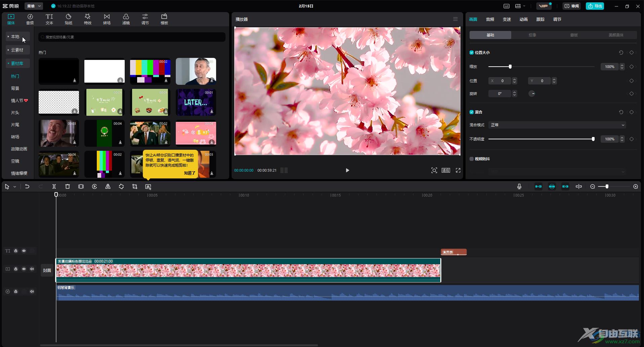Click the 缩放 percentage stepper arrows
This screenshot has width=644, height=347.
click(x=622, y=67)
